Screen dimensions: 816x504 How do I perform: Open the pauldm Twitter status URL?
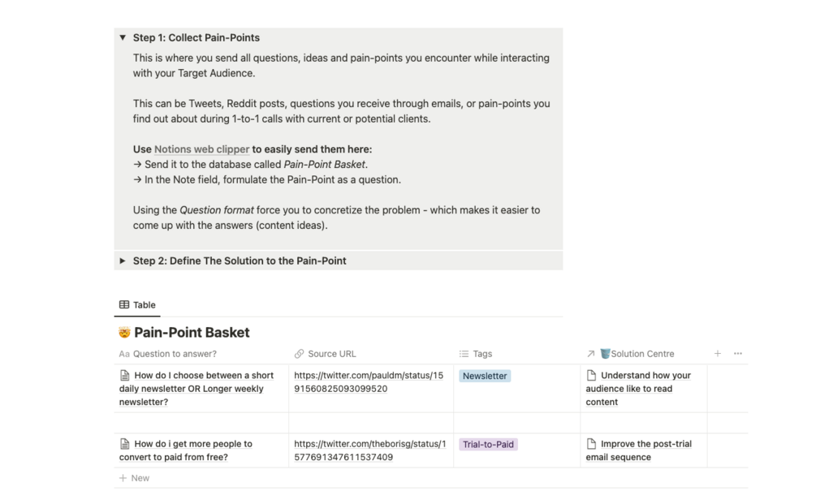369,382
